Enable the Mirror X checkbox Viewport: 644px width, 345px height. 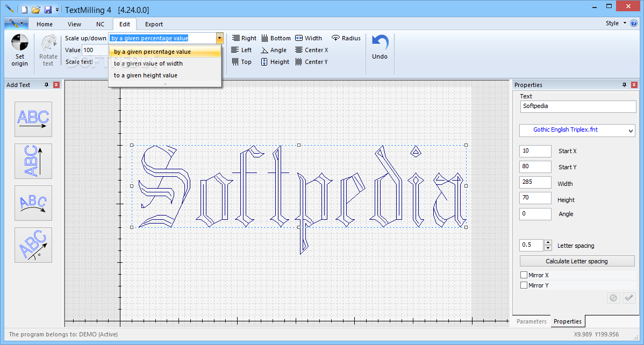coord(524,275)
